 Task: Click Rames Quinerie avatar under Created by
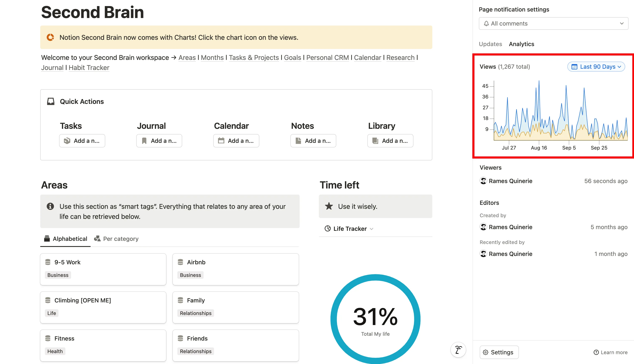click(483, 227)
